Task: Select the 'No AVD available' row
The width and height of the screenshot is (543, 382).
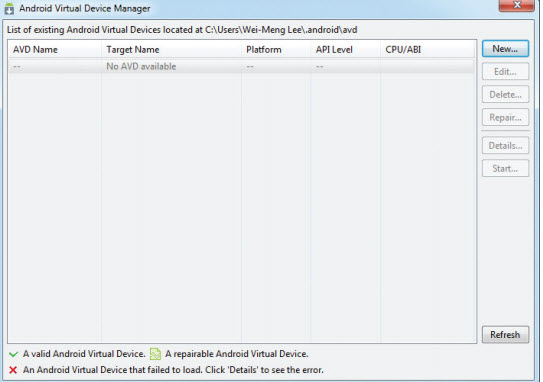Action: [241, 66]
